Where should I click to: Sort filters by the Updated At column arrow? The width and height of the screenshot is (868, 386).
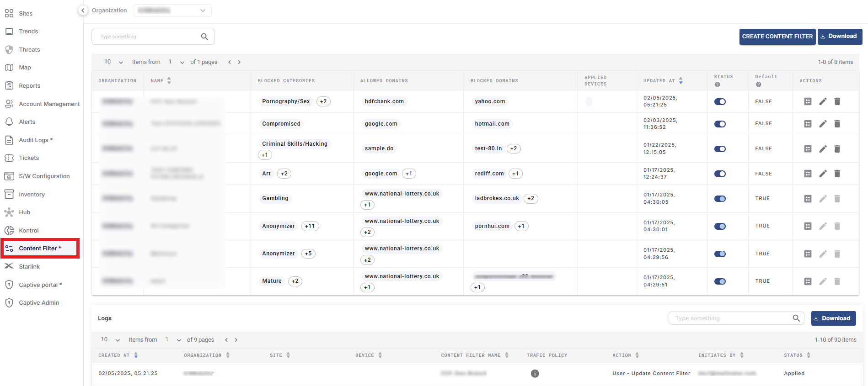coord(680,81)
